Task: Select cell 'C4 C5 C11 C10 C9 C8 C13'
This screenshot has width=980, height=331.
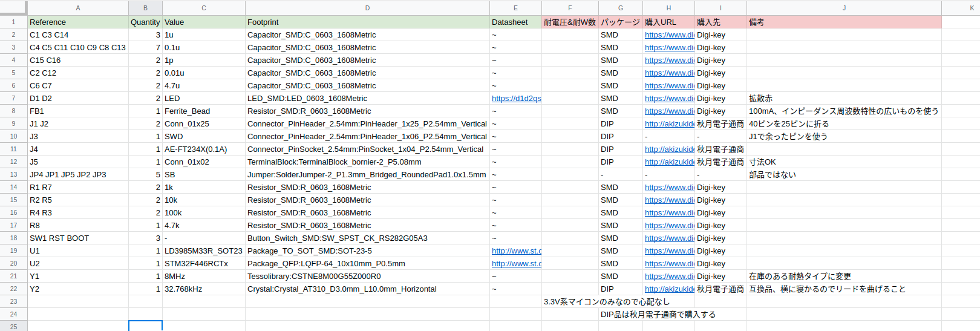Action: 78,47
